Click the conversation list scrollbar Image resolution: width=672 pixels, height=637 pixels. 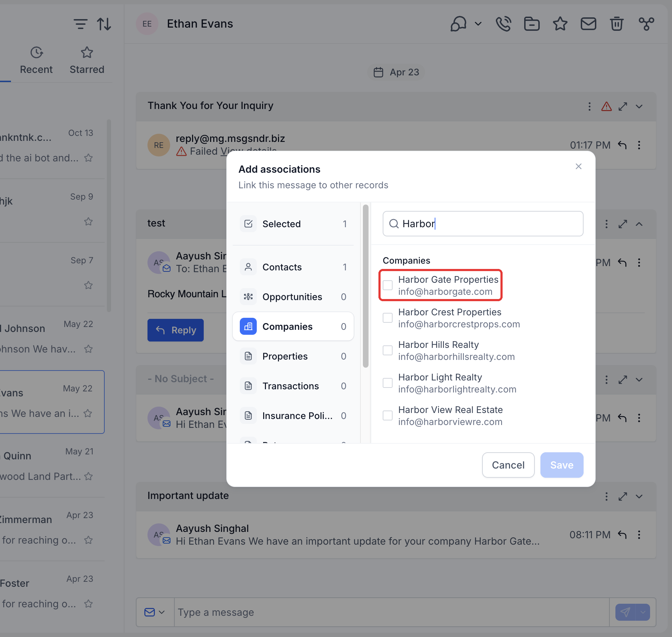109,216
